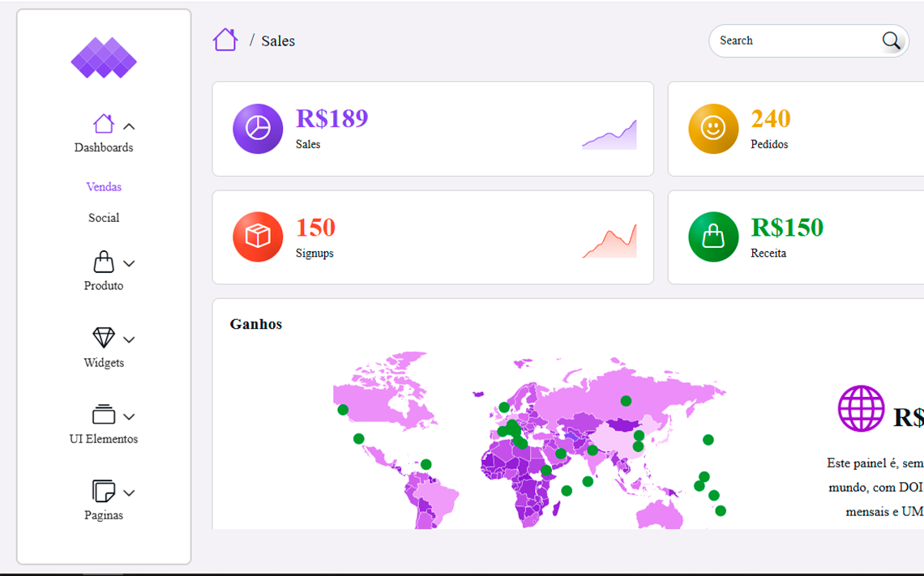Click the Pedidos label text
Viewport: 924px width, 576px height.
(x=770, y=144)
